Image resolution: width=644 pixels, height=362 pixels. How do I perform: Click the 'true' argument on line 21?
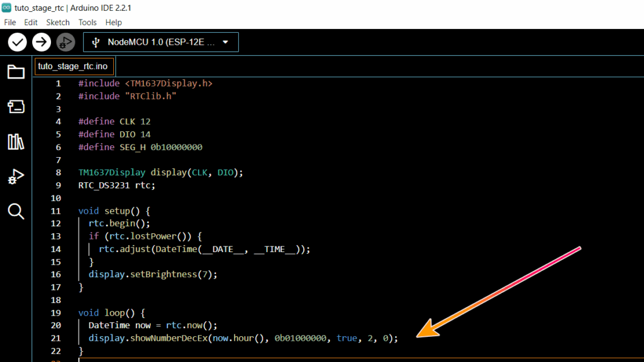pyautogui.click(x=347, y=338)
